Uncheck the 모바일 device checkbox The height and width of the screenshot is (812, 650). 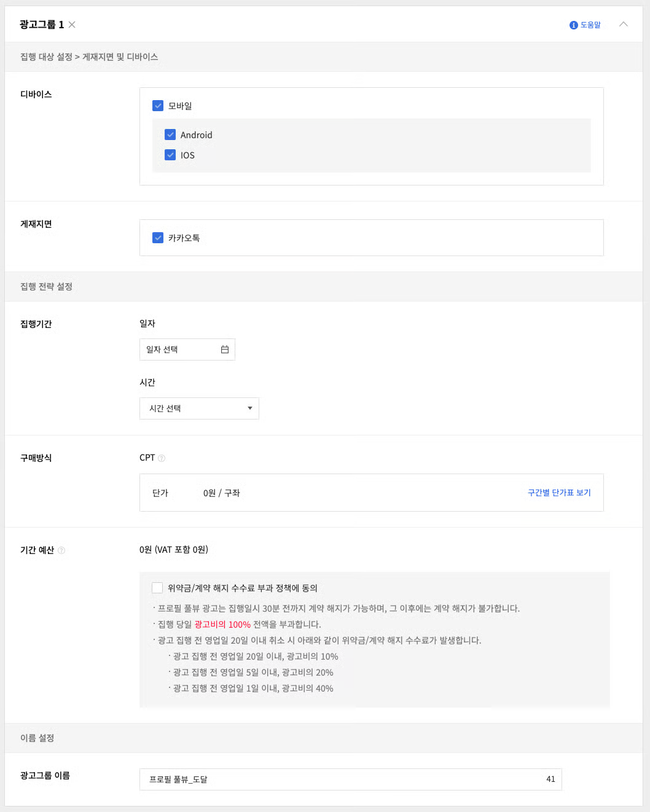point(158,106)
